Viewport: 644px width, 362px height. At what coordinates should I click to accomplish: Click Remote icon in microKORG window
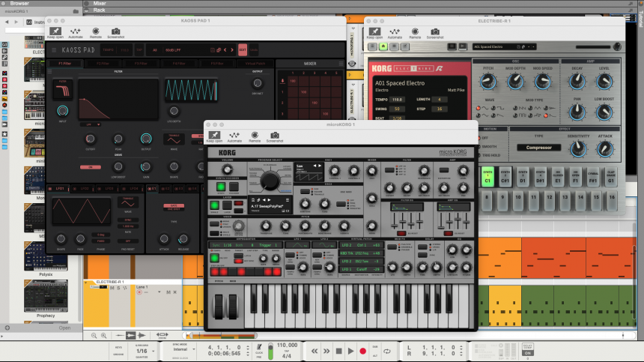[x=255, y=135]
